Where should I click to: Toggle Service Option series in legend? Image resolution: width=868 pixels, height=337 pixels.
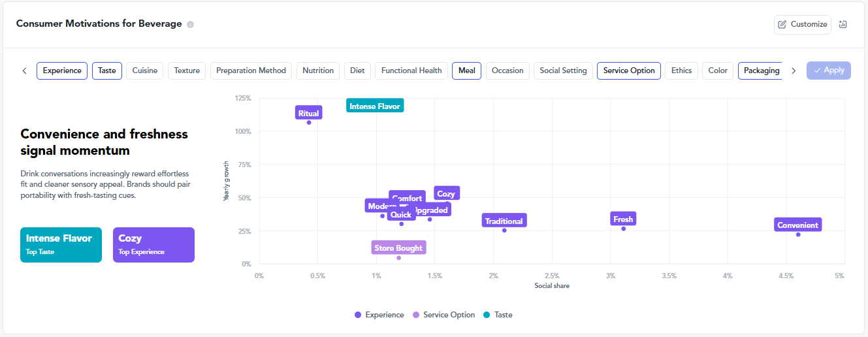(443, 315)
